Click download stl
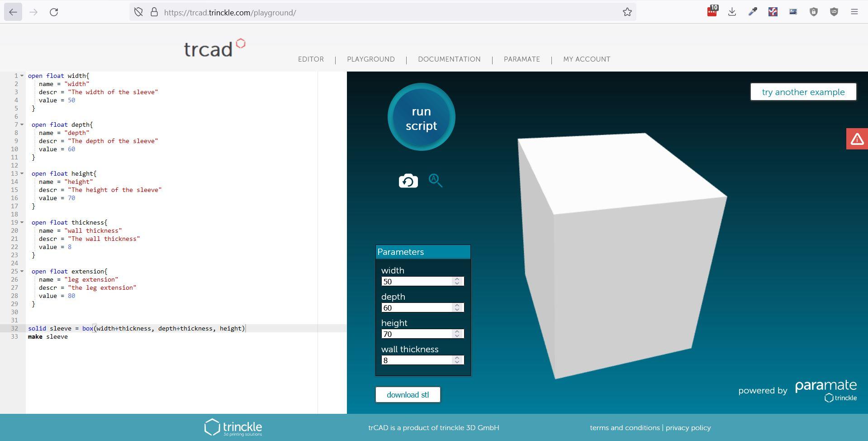The height and width of the screenshot is (441, 868). tap(407, 394)
